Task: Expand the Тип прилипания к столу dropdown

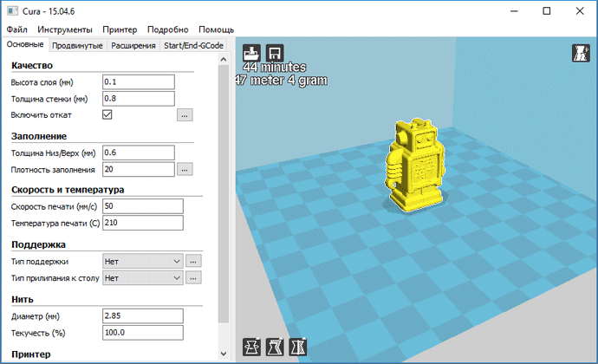Action: coord(143,278)
